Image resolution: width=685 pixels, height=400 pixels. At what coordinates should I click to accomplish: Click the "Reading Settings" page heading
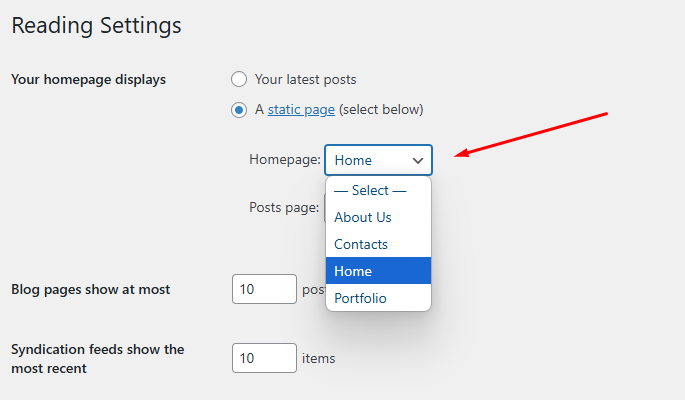(97, 25)
